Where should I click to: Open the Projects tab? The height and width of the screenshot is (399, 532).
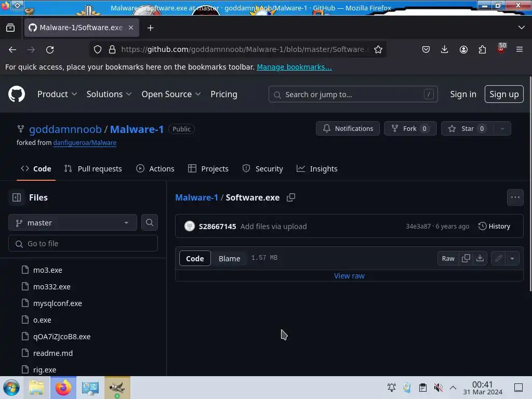[x=208, y=169]
